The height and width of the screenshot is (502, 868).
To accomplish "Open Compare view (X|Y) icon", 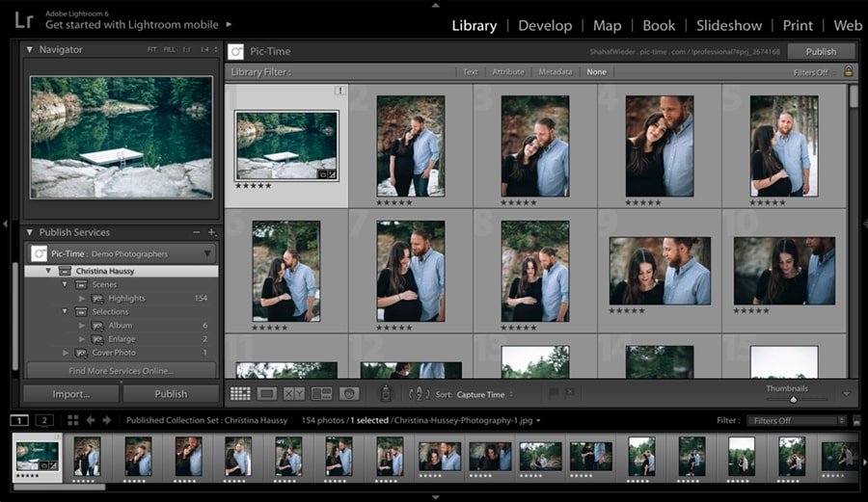I will pyautogui.click(x=294, y=393).
